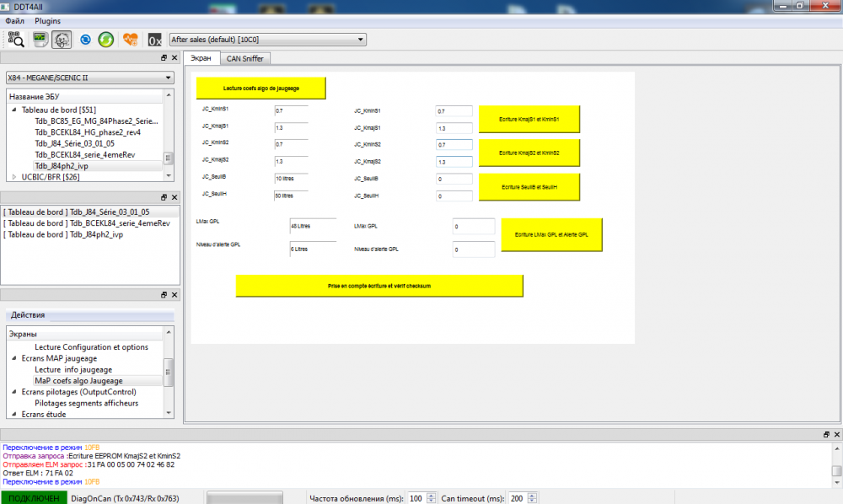
Task: Float the Действия panel
Action: pyautogui.click(x=164, y=295)
